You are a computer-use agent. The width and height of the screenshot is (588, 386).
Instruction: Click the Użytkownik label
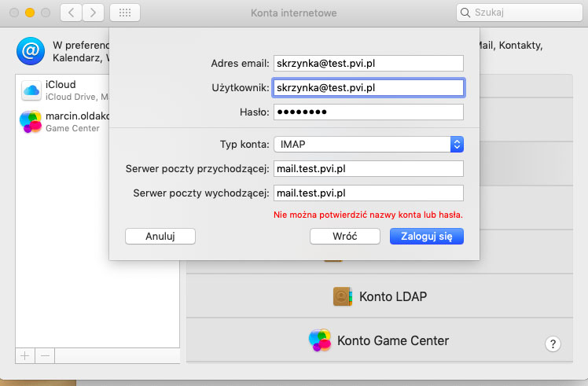(241, 88)
